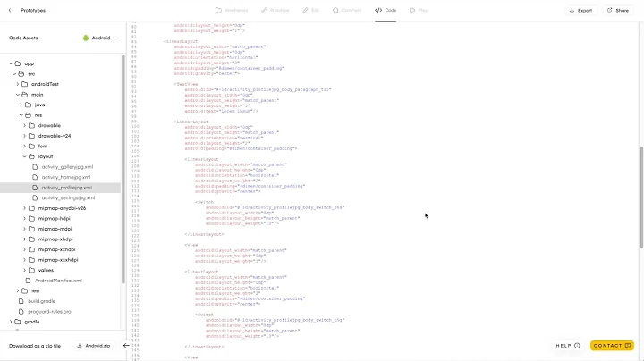Expand the drawable-v24 folder
Screen dimensions: 644x361
(x=25, y=136)
